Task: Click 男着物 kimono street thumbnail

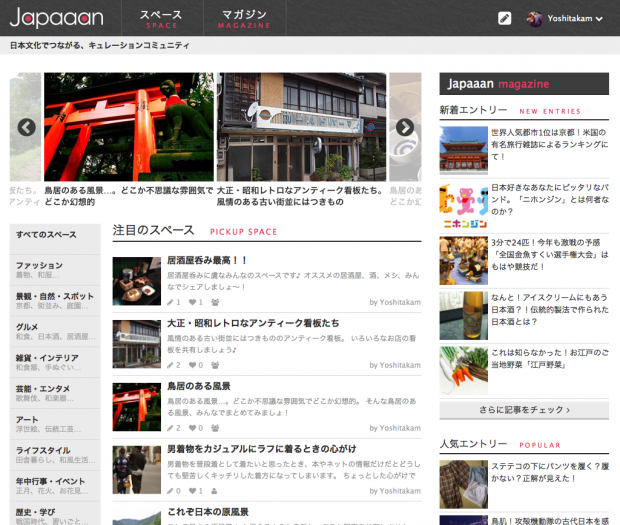Action: coord(136,470)
